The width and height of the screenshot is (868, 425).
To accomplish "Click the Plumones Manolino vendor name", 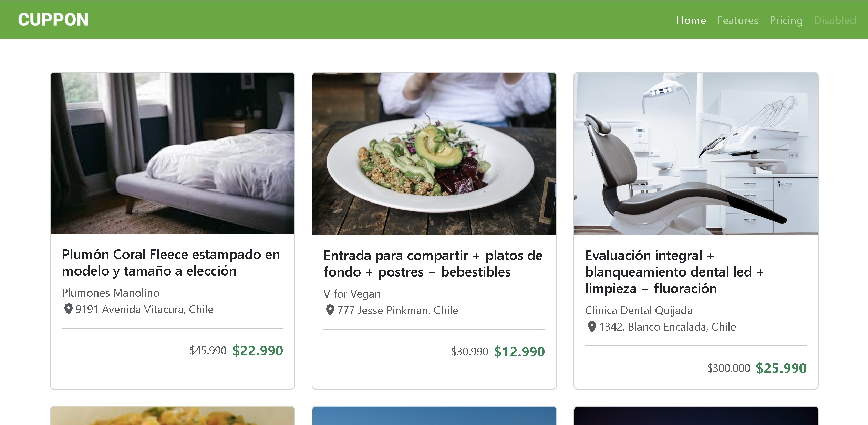I will [x=111, y=292].
